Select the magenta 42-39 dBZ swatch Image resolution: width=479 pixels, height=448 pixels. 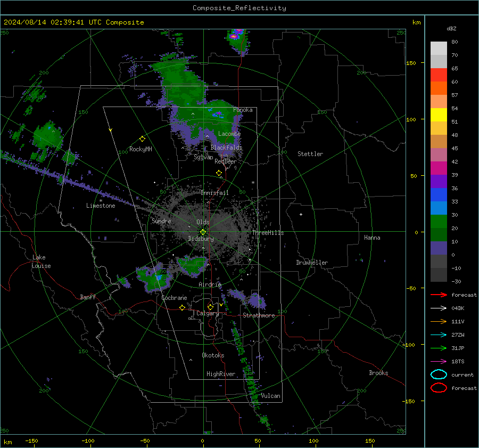tap(439, 168)
